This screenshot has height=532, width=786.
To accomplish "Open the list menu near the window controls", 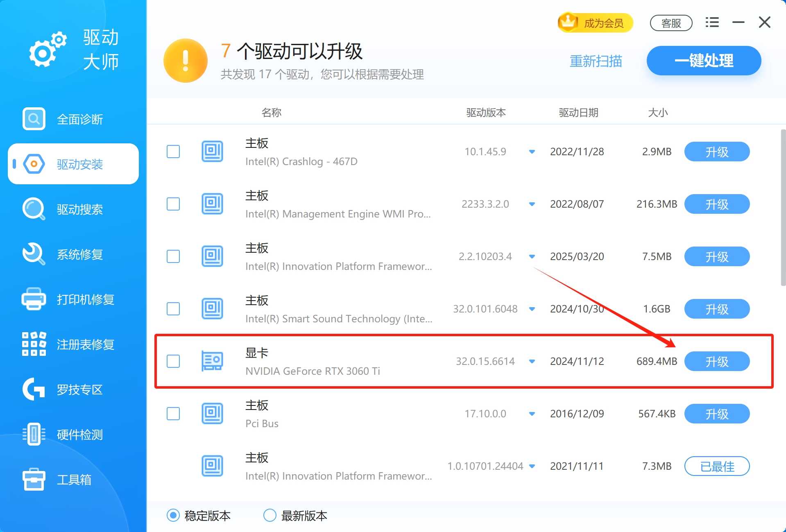I will (x=711, y=23).
